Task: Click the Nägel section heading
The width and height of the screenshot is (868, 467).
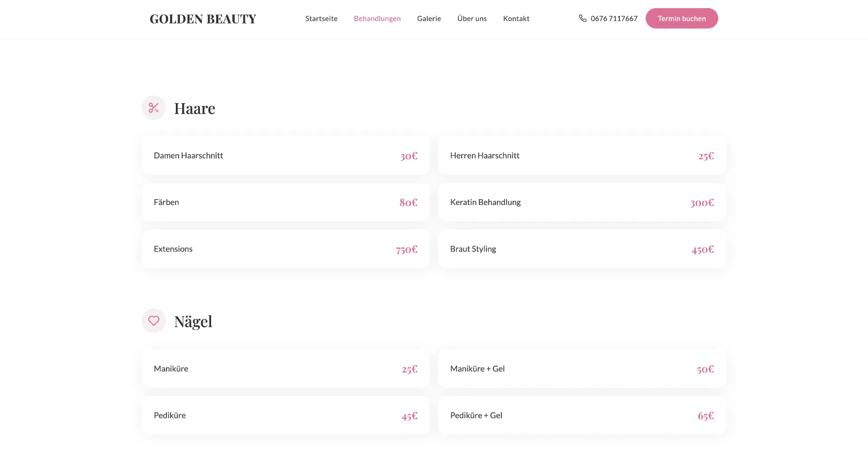Action: click(x=193, y=322)
